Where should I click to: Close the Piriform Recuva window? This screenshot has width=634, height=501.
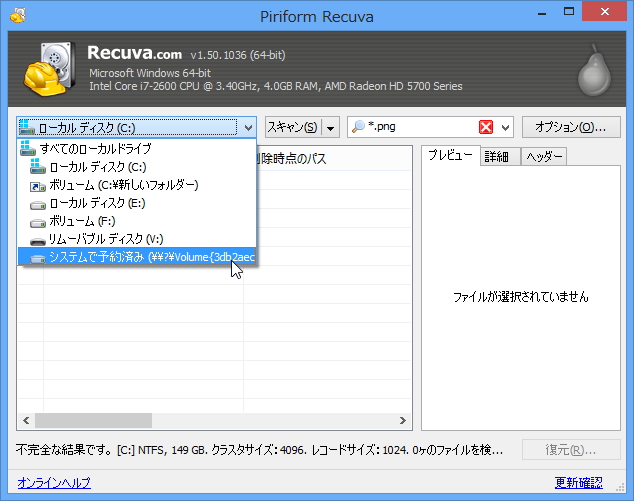coord(604,11)
